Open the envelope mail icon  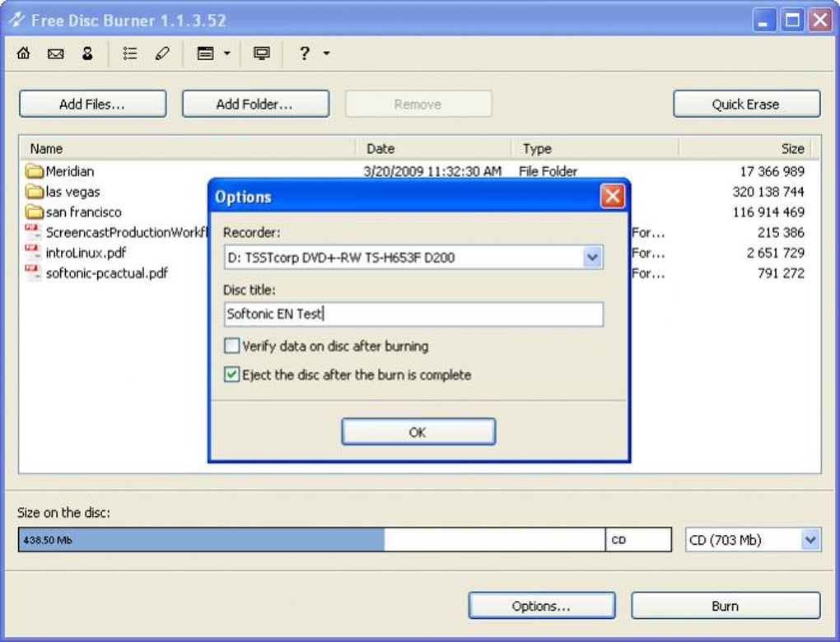(56, 53)
